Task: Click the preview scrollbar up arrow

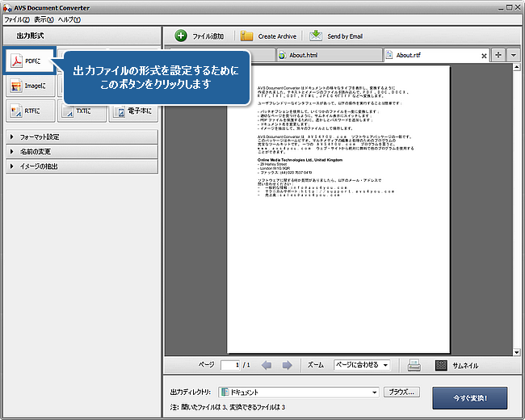Action: pos(516,67)
